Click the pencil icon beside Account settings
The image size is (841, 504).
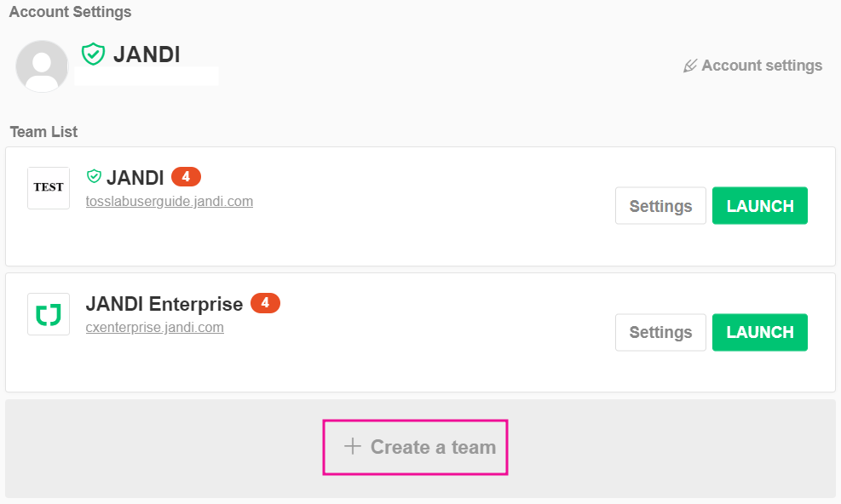click(x=690, y=66)
